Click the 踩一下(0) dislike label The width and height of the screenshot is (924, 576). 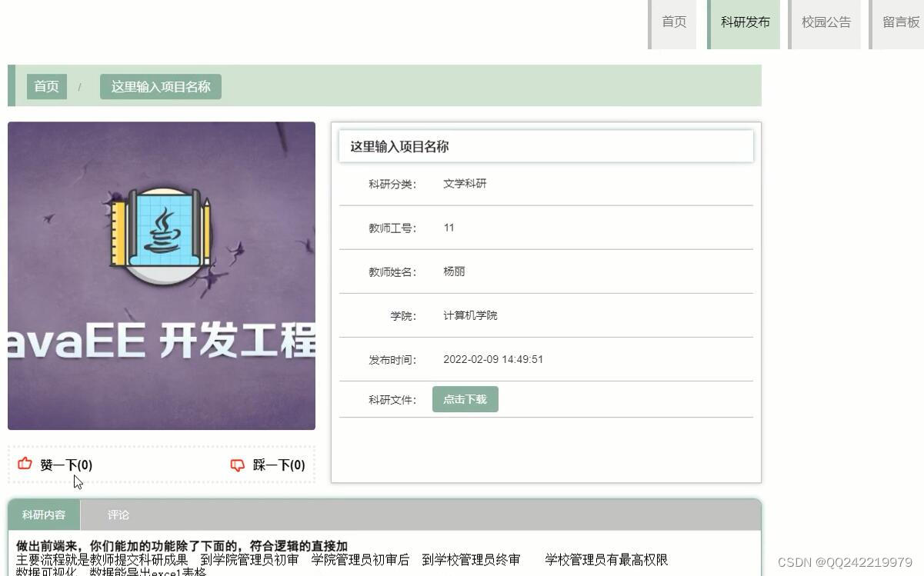tap(279, 465)
